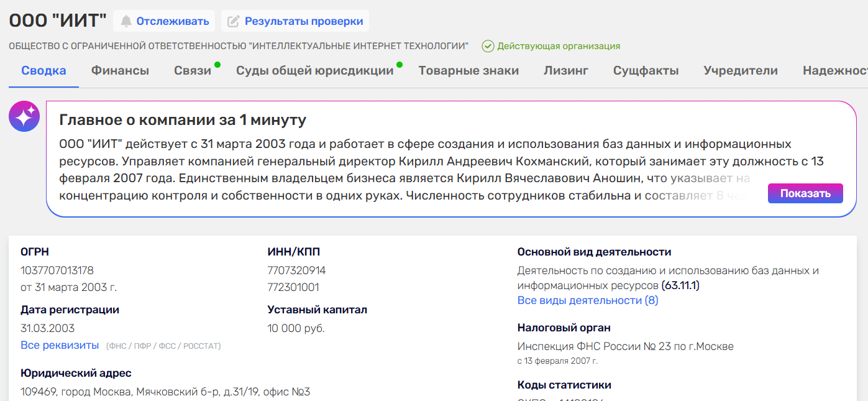
Task: Click the Показать button
Action: [805, 193]
